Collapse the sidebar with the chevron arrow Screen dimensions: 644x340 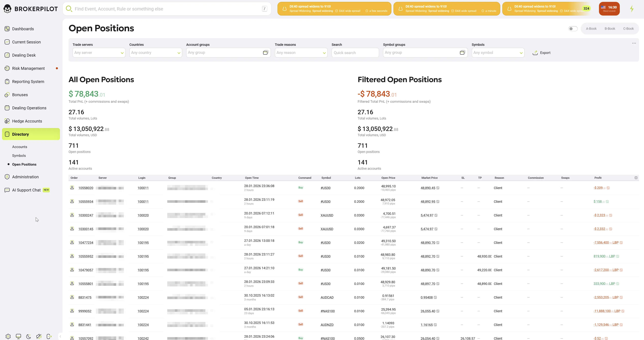pyautogui.click(x=60, y=336)
